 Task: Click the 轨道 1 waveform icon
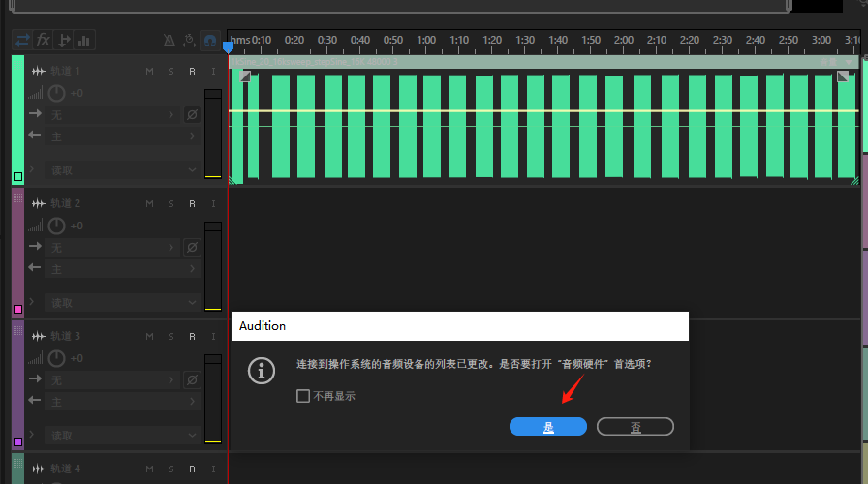point(38,72)
